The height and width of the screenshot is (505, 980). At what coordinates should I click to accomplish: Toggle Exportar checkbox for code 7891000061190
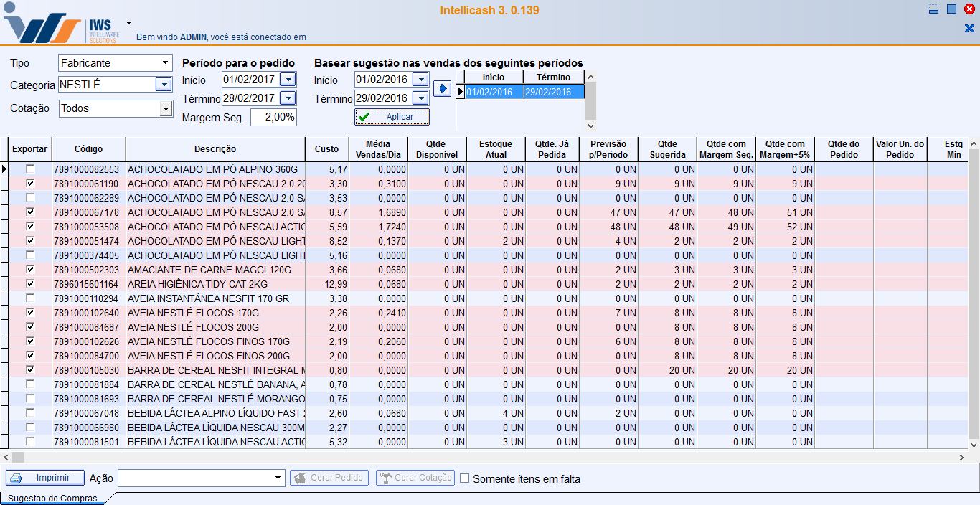[x=30, y=184]
